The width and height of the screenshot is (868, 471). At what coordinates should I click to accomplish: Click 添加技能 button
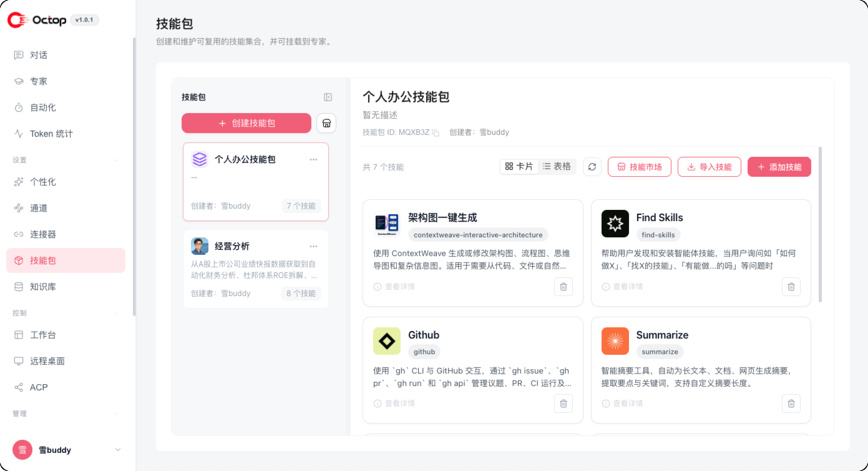779,167
